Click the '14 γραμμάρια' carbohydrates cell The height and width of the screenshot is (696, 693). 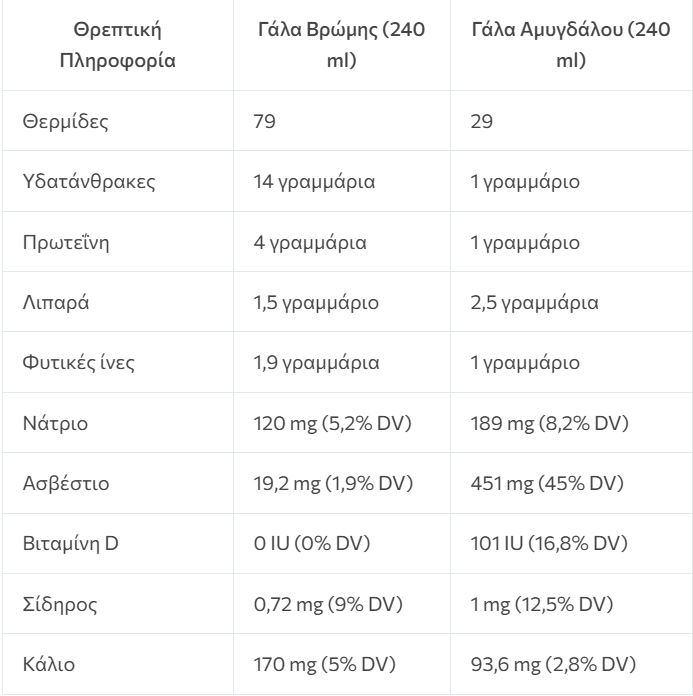tap(315, 182)
